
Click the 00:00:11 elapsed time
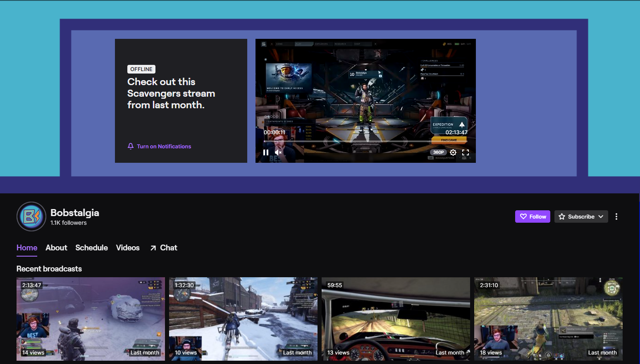pos(275,132)
